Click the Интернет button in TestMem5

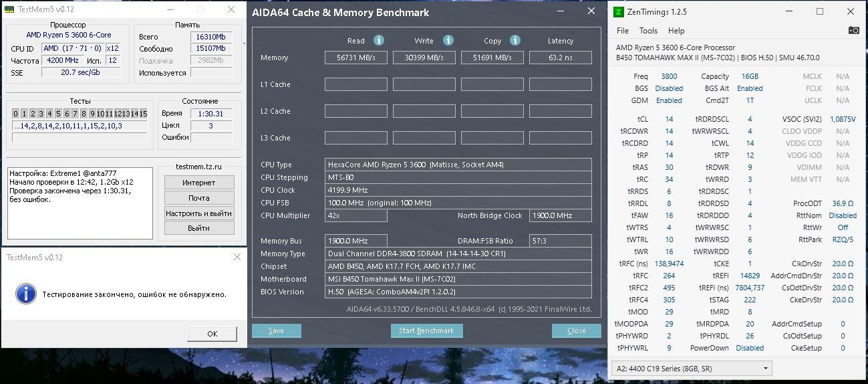click(x=199, y=183)
